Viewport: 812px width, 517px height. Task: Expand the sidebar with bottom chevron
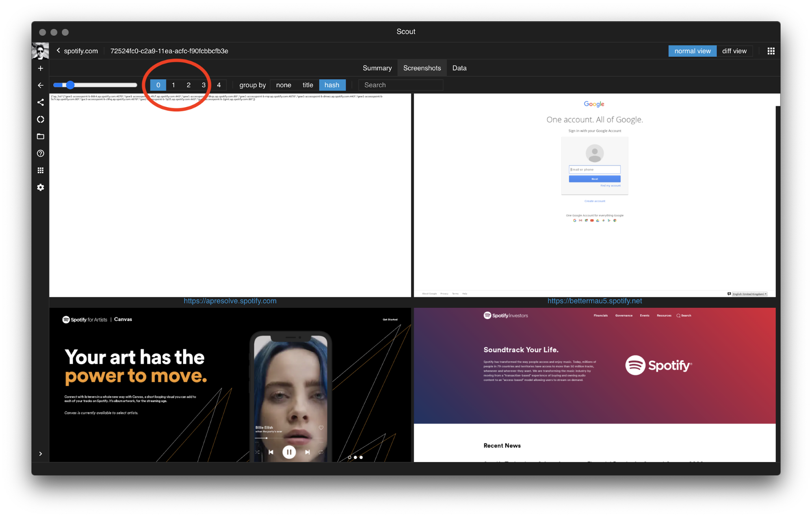(x=40, y=454)
